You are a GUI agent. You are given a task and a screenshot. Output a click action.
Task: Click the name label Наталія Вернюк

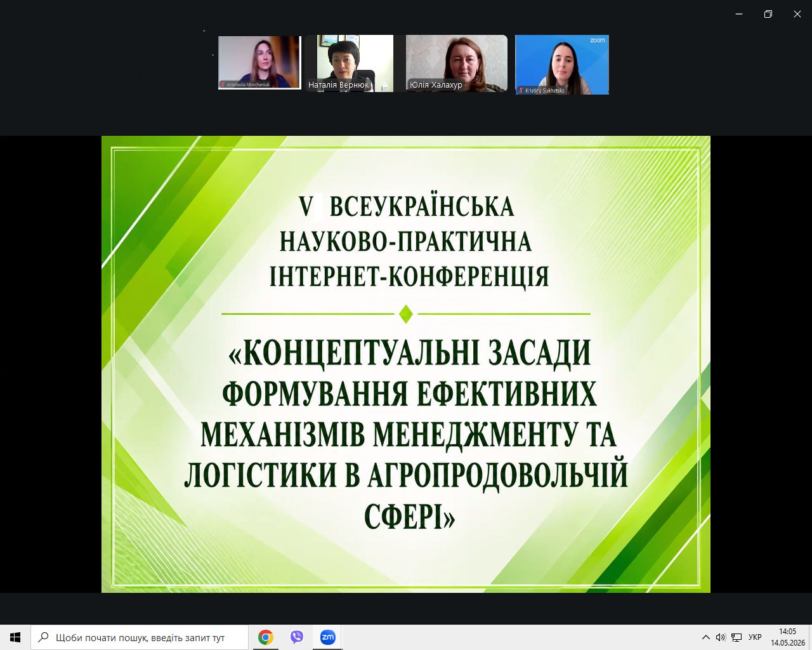click(339, 85)
